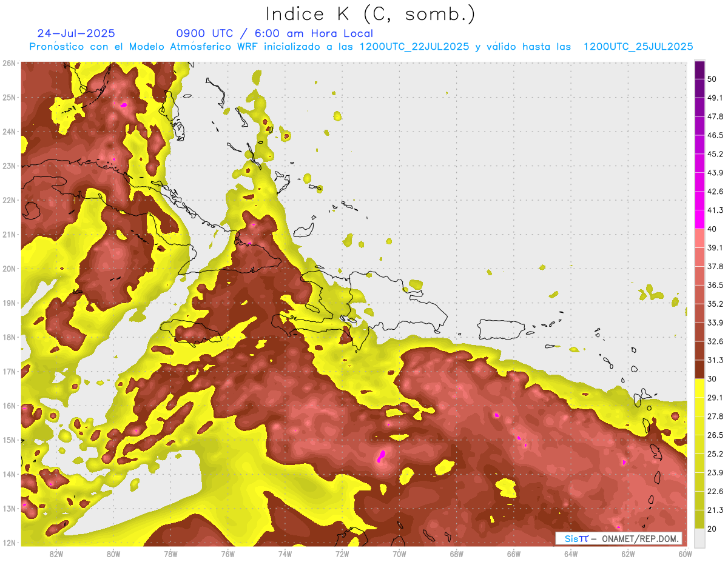
Task: Click the 20N latitude label
Action: 9,269
